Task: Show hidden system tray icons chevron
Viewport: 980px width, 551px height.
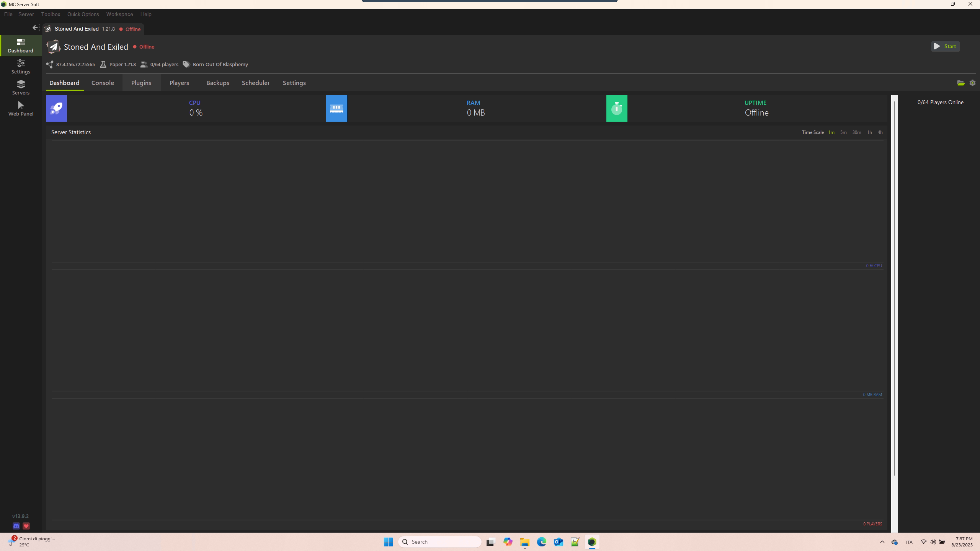Action: pos(882,542)
